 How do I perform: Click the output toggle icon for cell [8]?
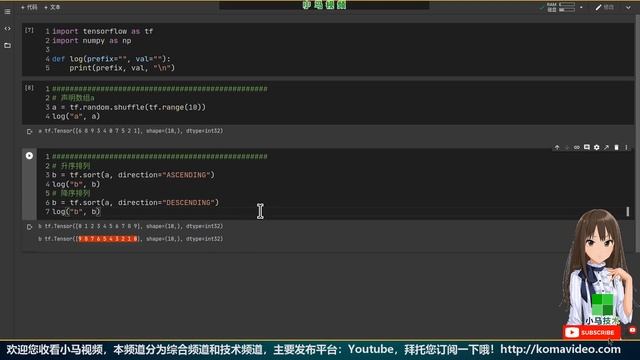tap(29, 131)
